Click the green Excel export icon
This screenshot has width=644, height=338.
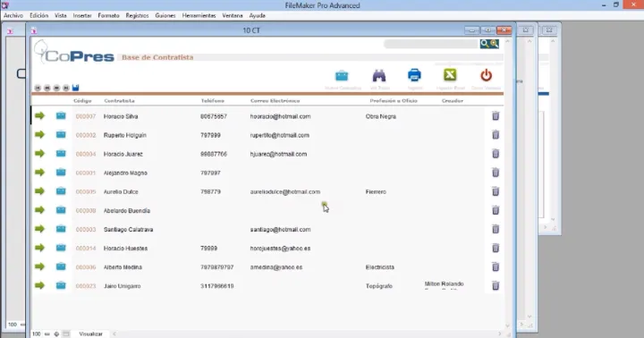450,75
